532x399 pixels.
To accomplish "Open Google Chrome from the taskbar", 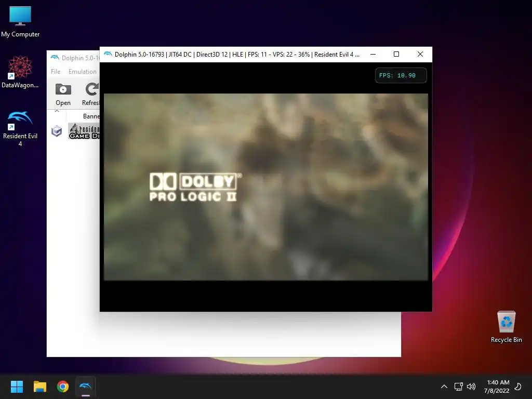I will click(x=63, y=387).
